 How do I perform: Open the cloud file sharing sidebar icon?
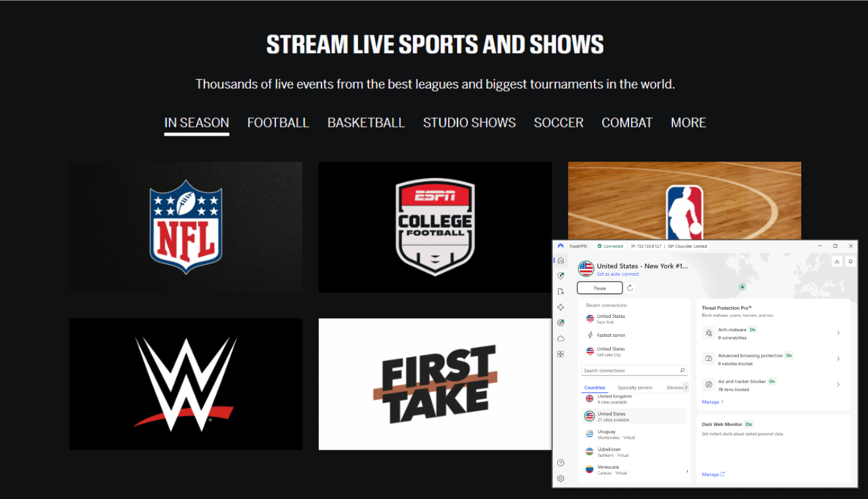pos(560,338)
